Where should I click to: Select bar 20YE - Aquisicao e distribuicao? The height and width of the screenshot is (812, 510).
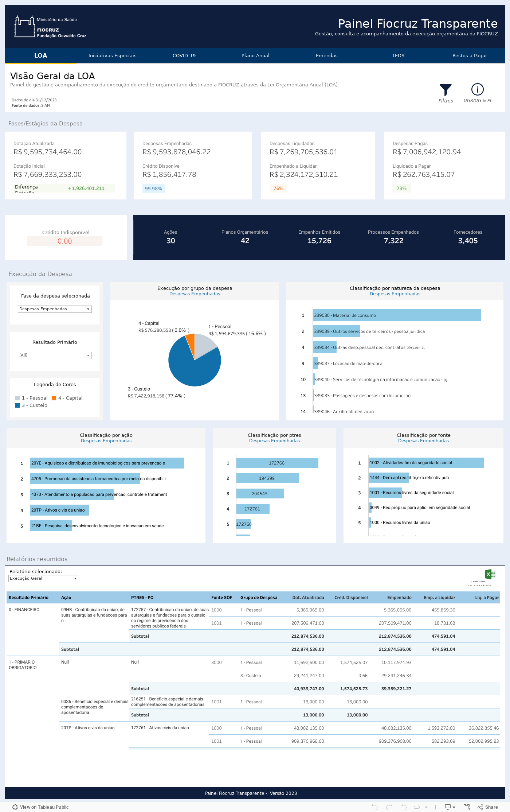[x=107, y=463]
